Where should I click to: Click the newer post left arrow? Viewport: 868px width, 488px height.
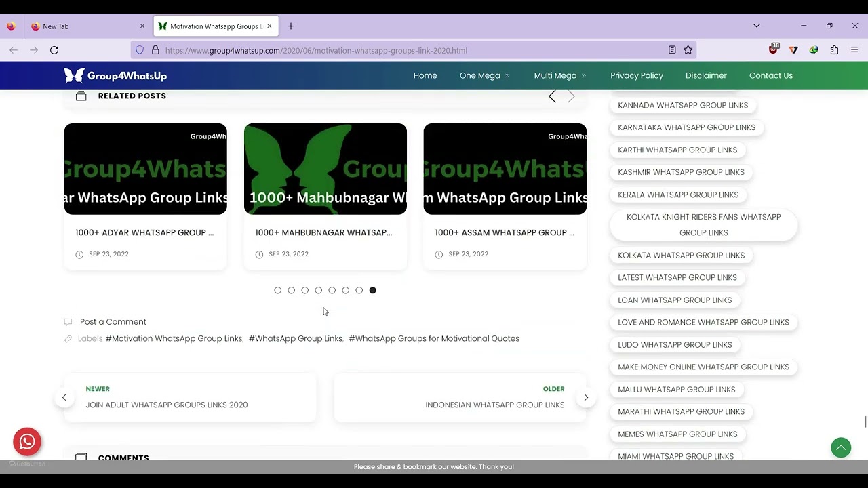(64, 397)
